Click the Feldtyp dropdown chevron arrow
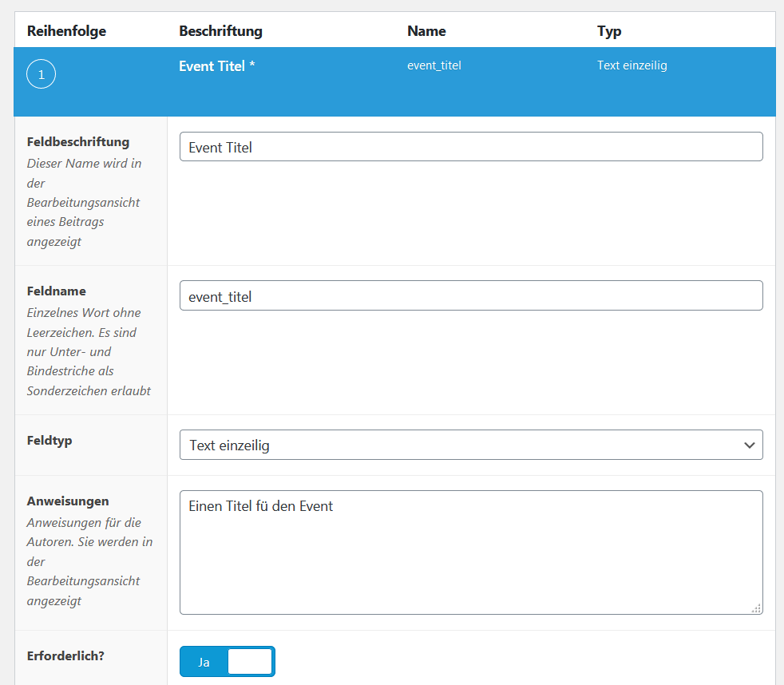Image resolution: width=784 pixels, height=685 pixels. pos(750,445)
